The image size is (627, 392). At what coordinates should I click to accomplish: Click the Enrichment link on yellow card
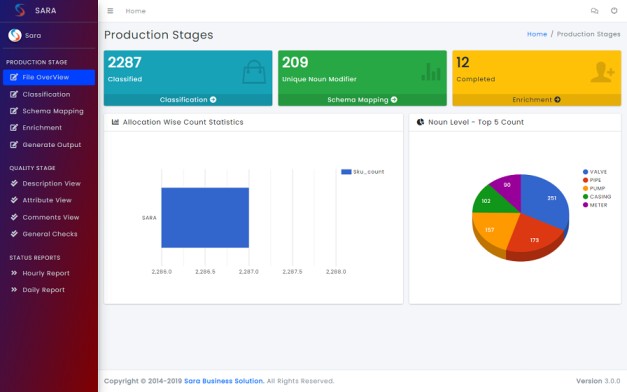[x=536, y=100]
